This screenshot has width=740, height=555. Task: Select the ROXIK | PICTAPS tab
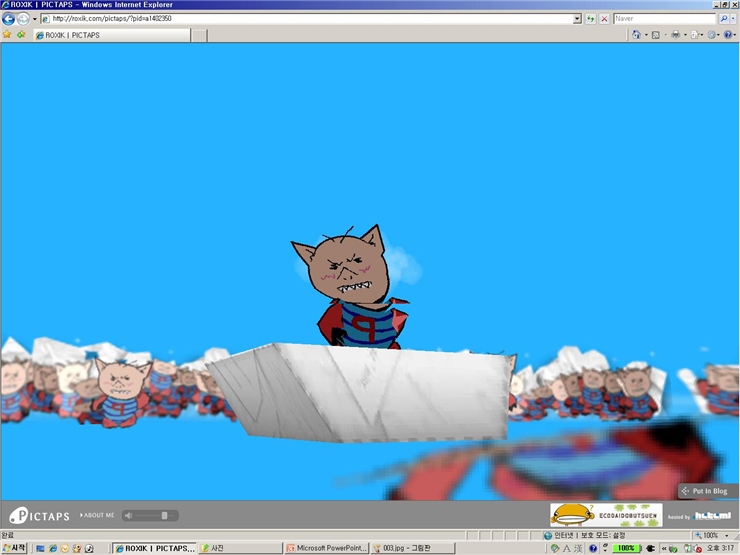(112, 35)
